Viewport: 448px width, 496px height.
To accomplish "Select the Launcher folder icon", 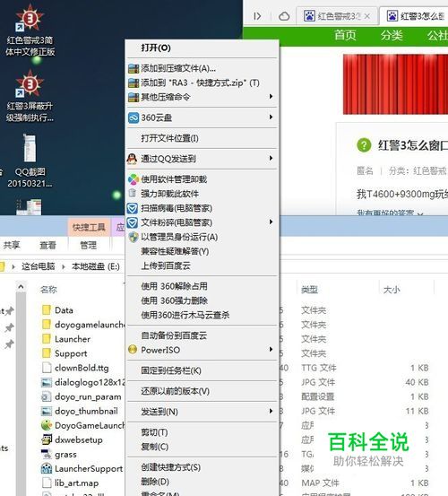I will pos(47,339).
